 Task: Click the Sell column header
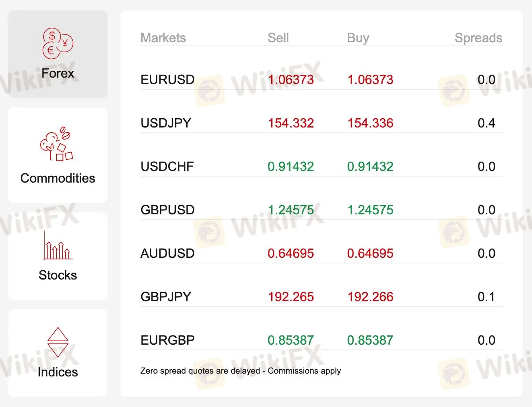[x=278, y=38]
